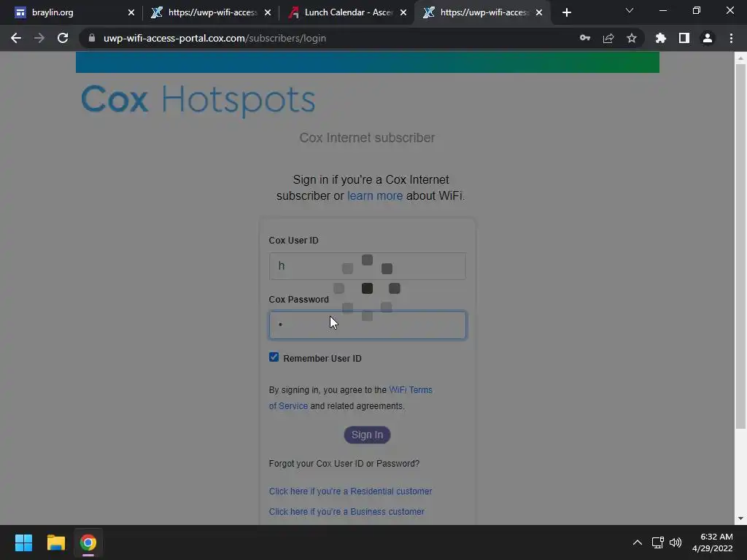Open the Windows Start menu
747x560 pixels.
coord(23,542)
